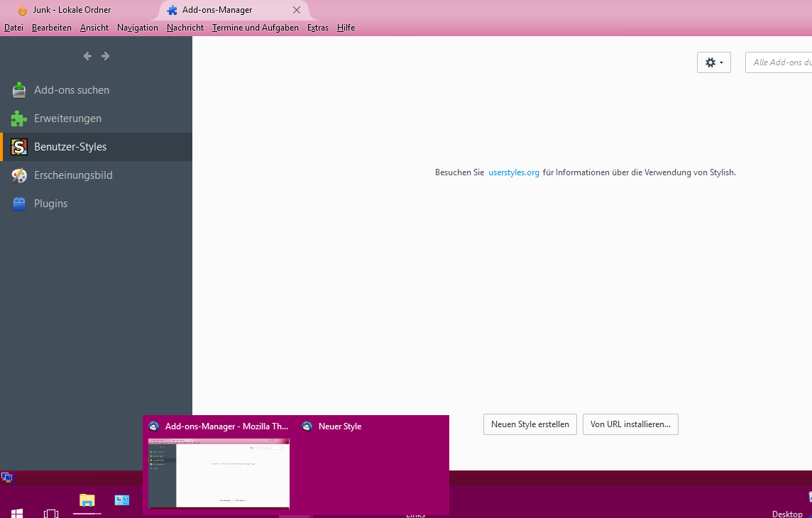Select the Add-ons-Manager window preview thumbnail
812x518 pixels.
219,473
